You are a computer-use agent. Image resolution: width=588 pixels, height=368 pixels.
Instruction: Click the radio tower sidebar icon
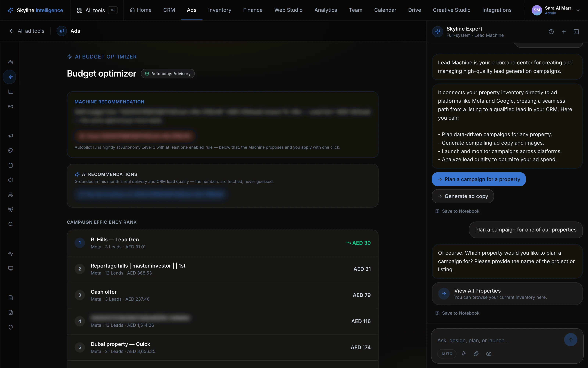coord(10,209)
